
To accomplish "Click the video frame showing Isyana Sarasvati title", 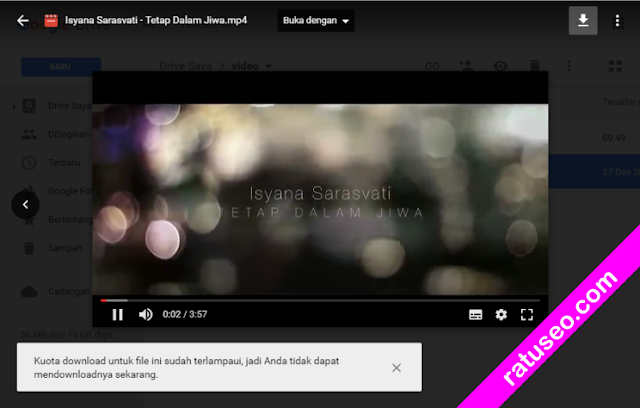I will tap(320, 200).
